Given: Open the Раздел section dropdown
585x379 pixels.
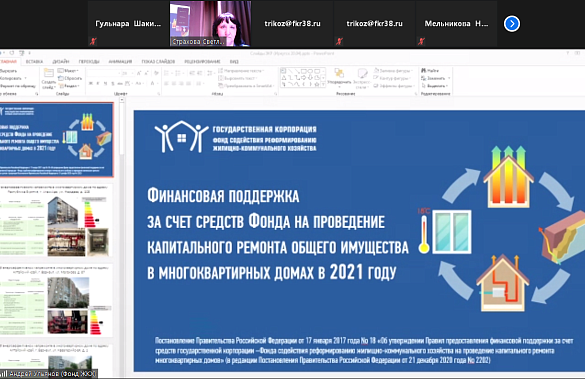Looking at the screenshot, I should 69,86.
